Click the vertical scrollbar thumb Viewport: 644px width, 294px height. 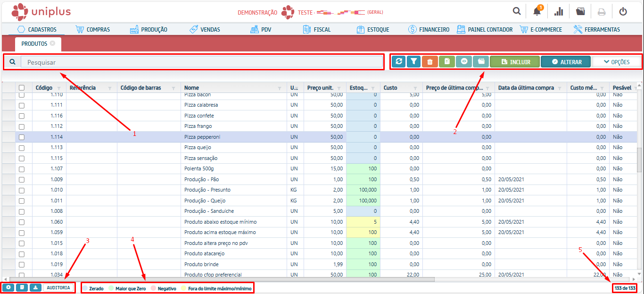point(639,160)
